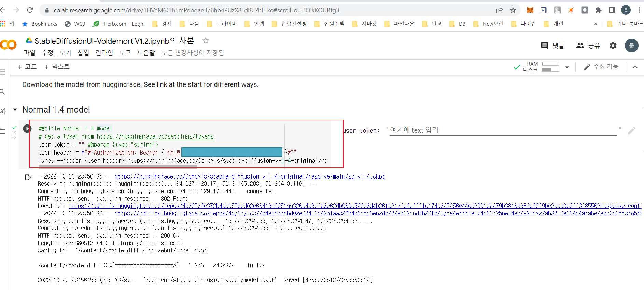
Task: Open the 전원주택 bookmark folder
Action: click(x=330, y=24)
